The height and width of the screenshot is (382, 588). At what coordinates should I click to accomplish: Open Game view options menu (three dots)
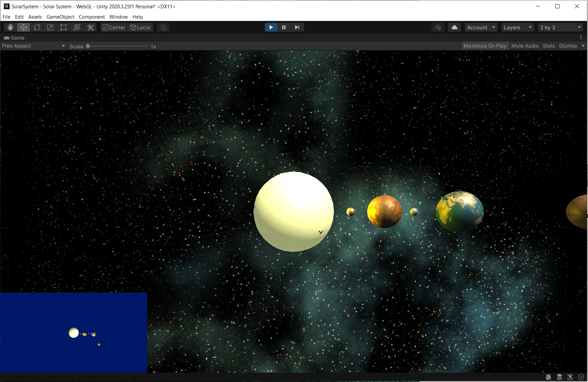tap(581, 38)
